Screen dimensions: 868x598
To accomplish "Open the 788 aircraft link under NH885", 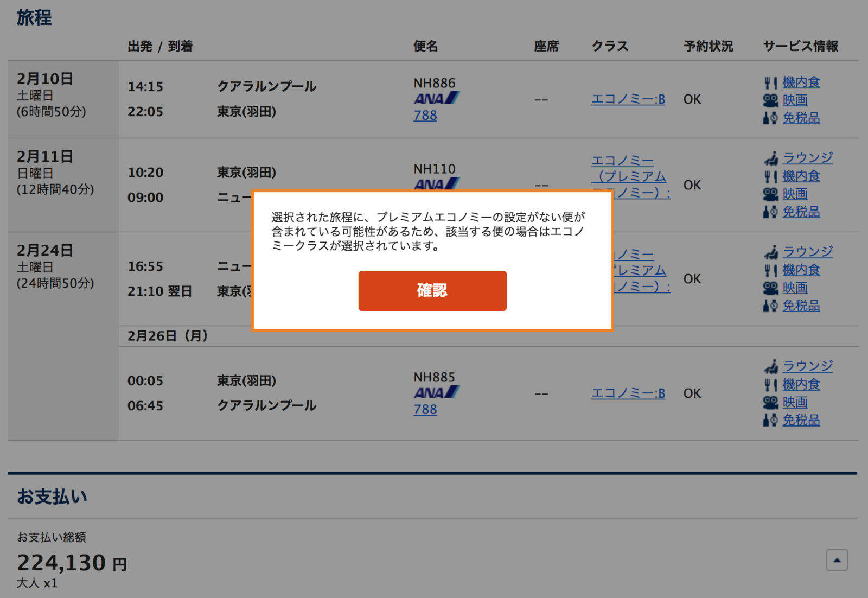I will (425, 410).
